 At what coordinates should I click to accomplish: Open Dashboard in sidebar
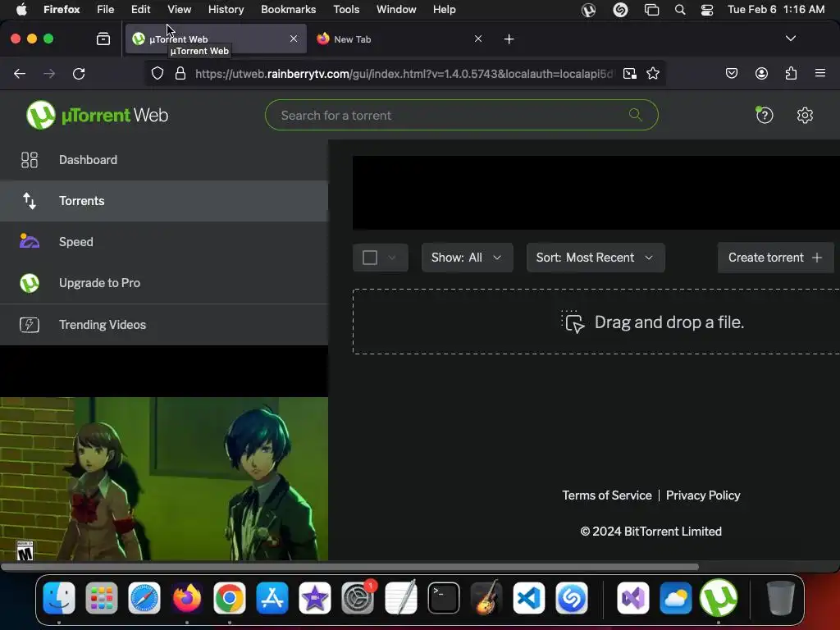pos(164,160)
